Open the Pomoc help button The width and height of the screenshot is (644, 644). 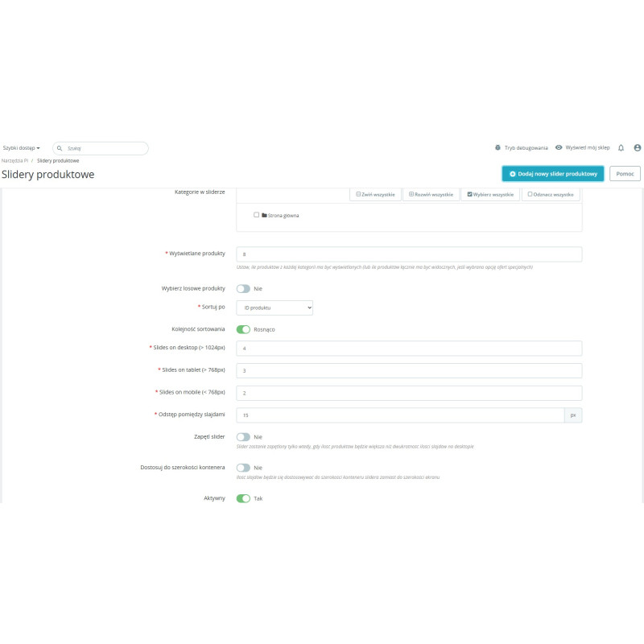[x=625, y=174]
